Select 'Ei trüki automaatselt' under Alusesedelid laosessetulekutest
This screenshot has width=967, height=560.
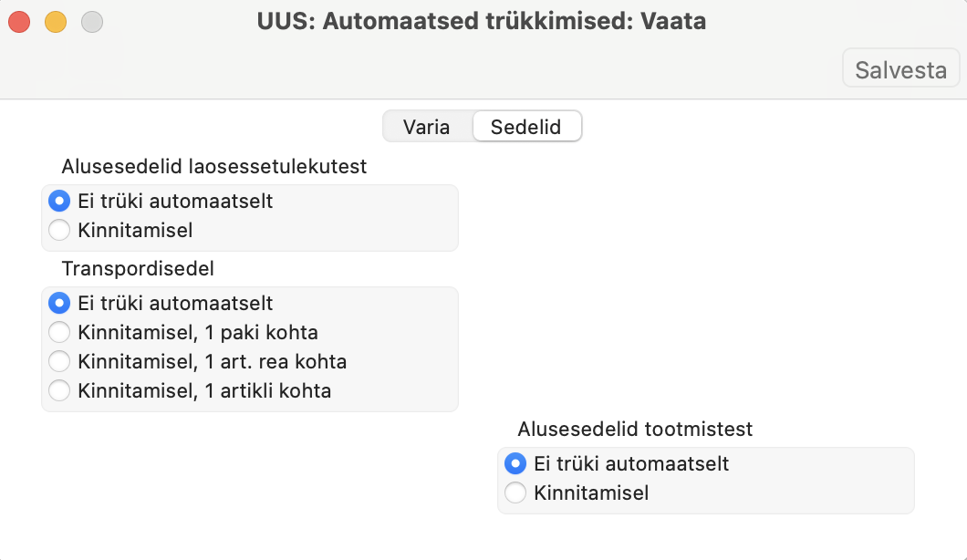coord(59,201)
